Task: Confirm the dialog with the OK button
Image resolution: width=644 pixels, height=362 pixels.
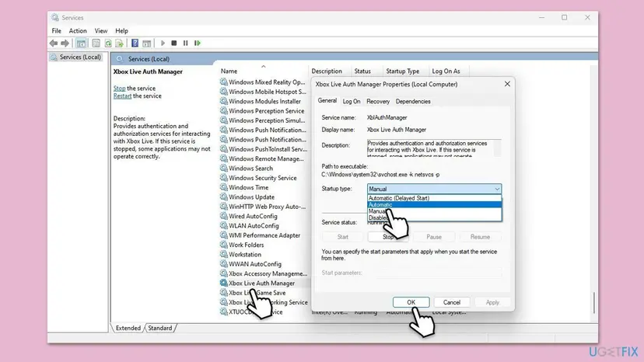Action: [411, 302]
